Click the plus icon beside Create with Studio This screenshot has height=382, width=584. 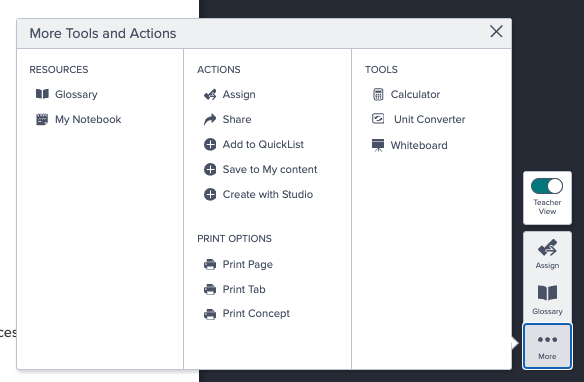(x=210, y=194)
